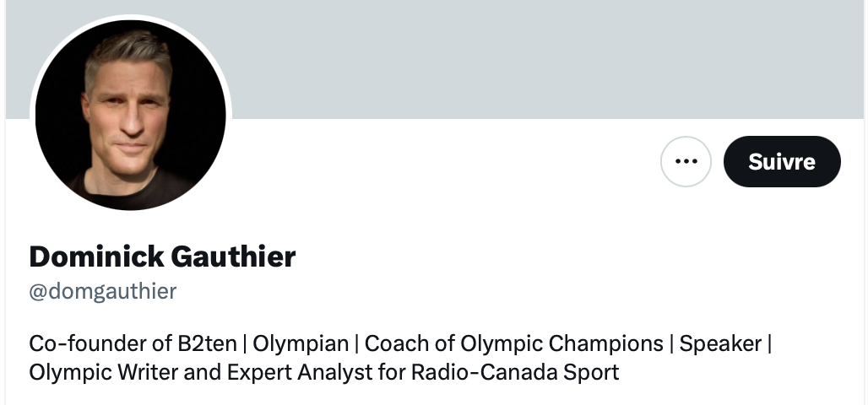This screenshot has height=405, width=868.
Task: Click the @ symbol of the handle
Action: pyautogui.click(x=38, y=292)
